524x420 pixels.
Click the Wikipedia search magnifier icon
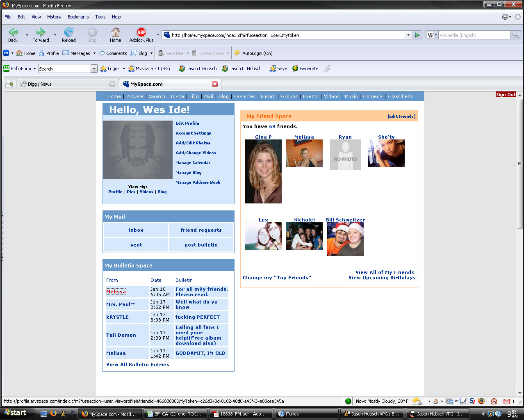click(515, 35)
